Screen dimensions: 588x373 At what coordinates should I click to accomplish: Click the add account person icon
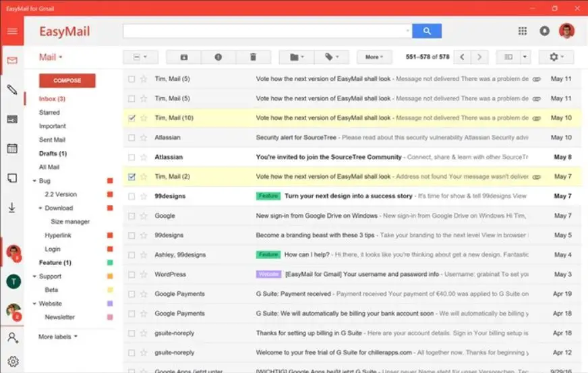[13, 338]
